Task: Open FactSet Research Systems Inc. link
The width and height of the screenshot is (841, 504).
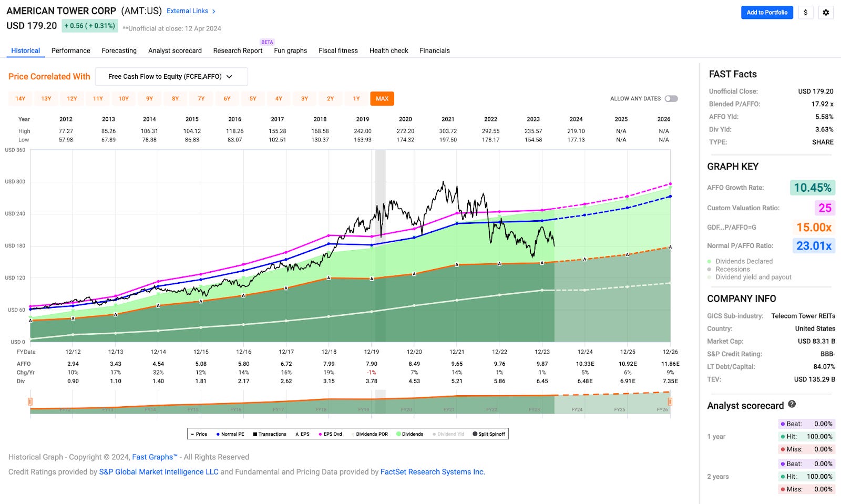Action: [433, 472]
